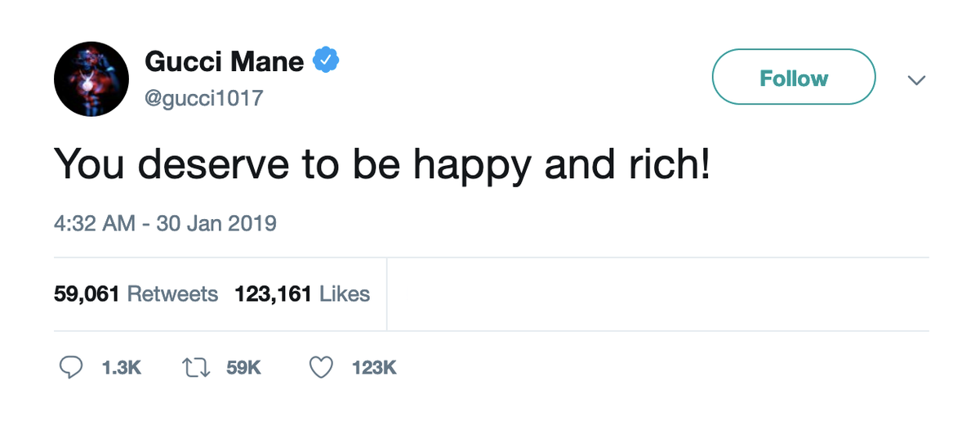
Task: Open Gucci Mane's profile picture
Action: 91,79
